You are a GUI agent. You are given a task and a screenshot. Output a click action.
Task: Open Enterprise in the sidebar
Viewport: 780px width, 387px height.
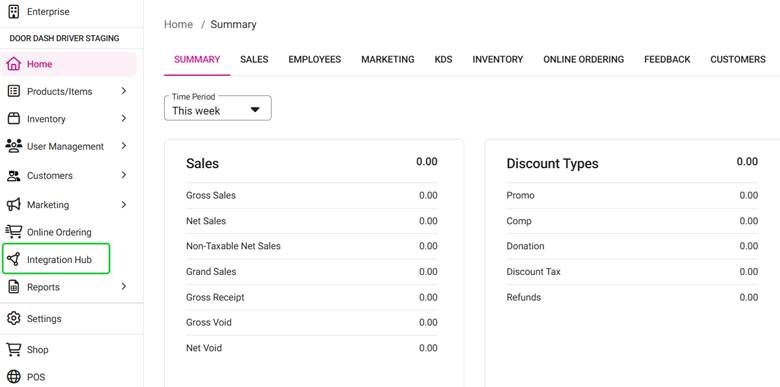tap(48, 11)
